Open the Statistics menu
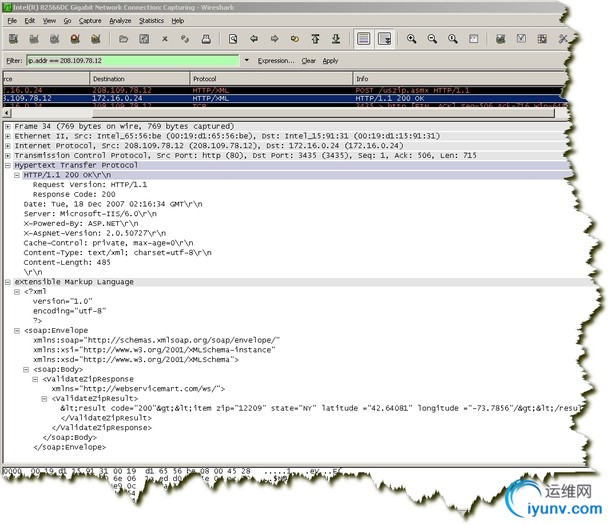Screen dimensions: 608x525 [151, 21]
